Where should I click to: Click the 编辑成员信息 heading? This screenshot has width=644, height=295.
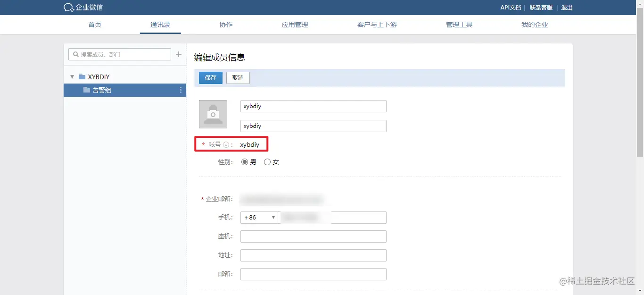(220, 58)
